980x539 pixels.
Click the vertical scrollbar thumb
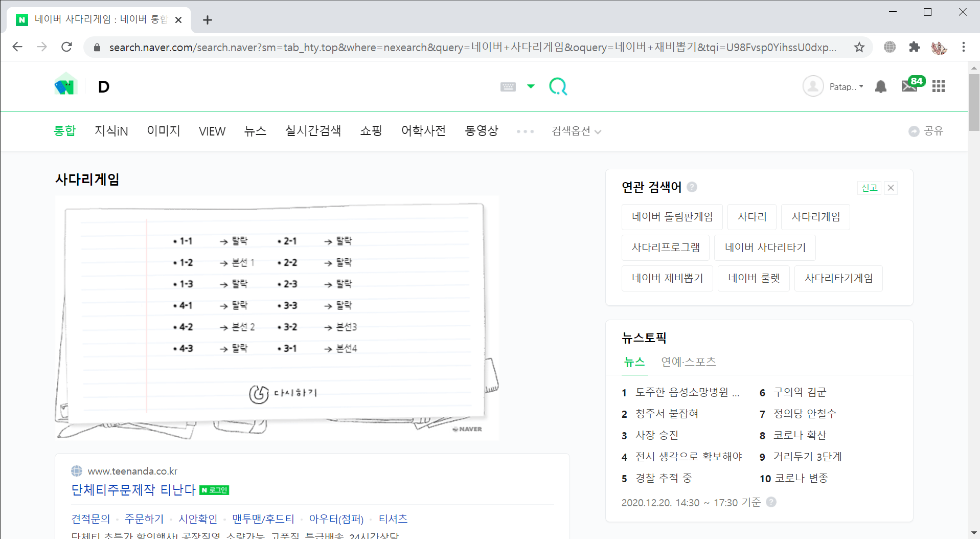[x=974, y=102]
